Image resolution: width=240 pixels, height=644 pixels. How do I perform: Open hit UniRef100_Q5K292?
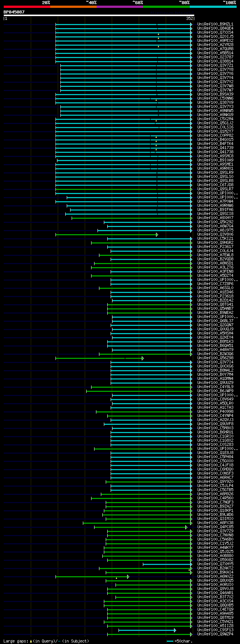click(215, 222)
